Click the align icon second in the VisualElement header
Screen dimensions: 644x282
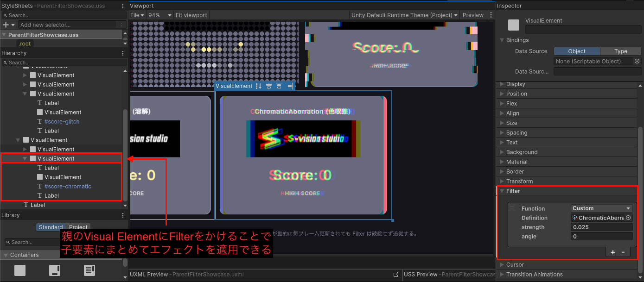[269, 86]
